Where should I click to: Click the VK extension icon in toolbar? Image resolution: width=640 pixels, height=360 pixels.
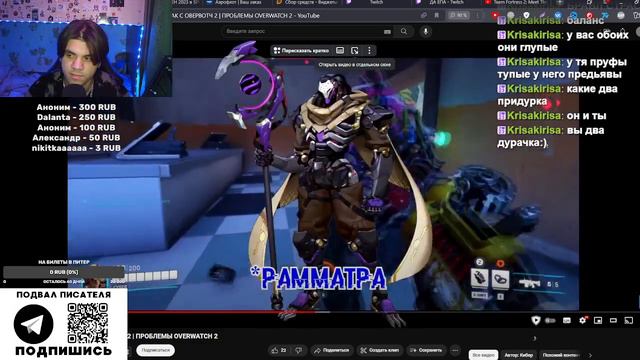coord(558,15)
